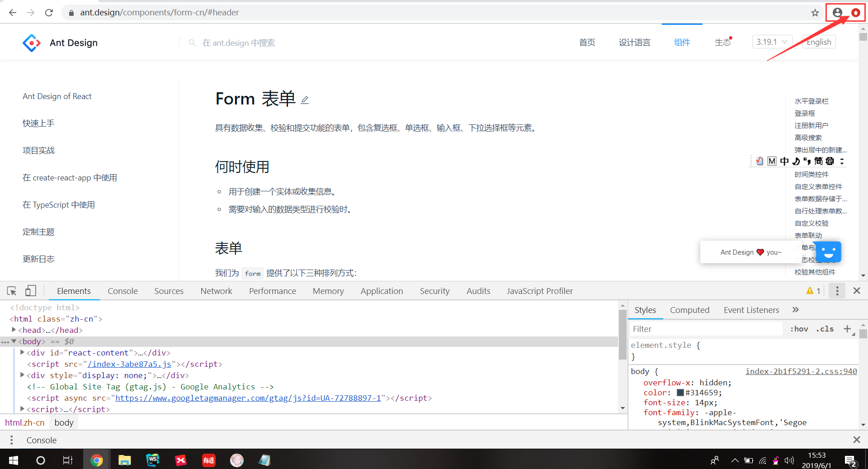Toggle the IME 中 Chinese mode indicator
This screenshot has height=469, width=868.
click(x=784, y=161)
